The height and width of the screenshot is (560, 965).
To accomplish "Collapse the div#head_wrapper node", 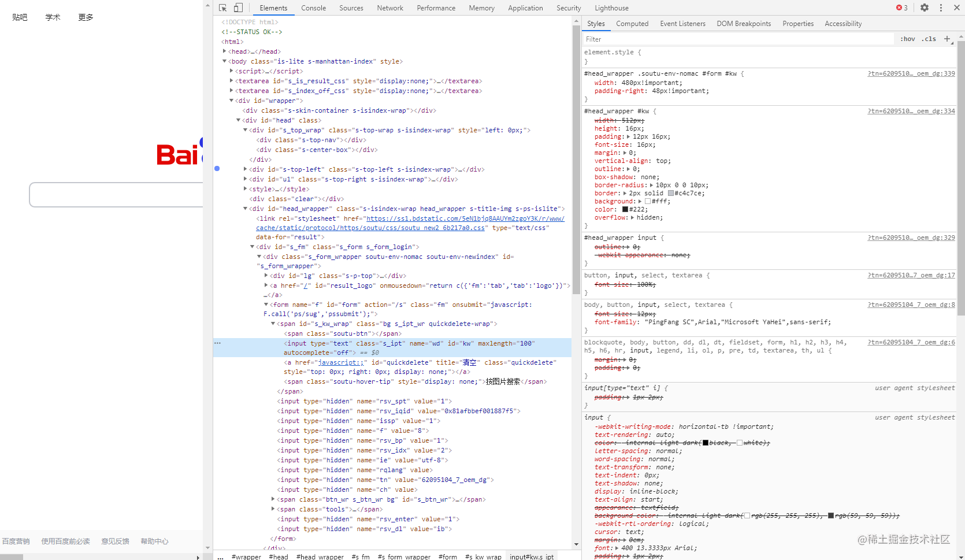I will point(245,209).
